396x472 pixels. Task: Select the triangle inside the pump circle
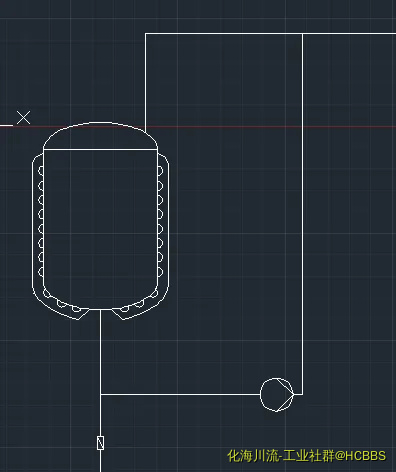[285, 395]
